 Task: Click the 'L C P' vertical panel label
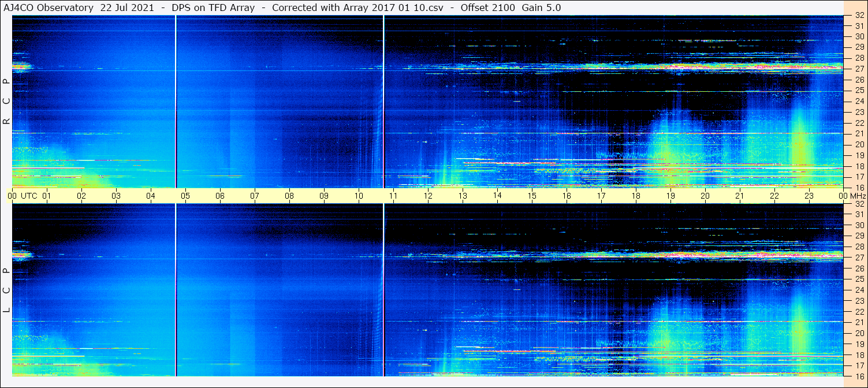(x=6, y=291)
